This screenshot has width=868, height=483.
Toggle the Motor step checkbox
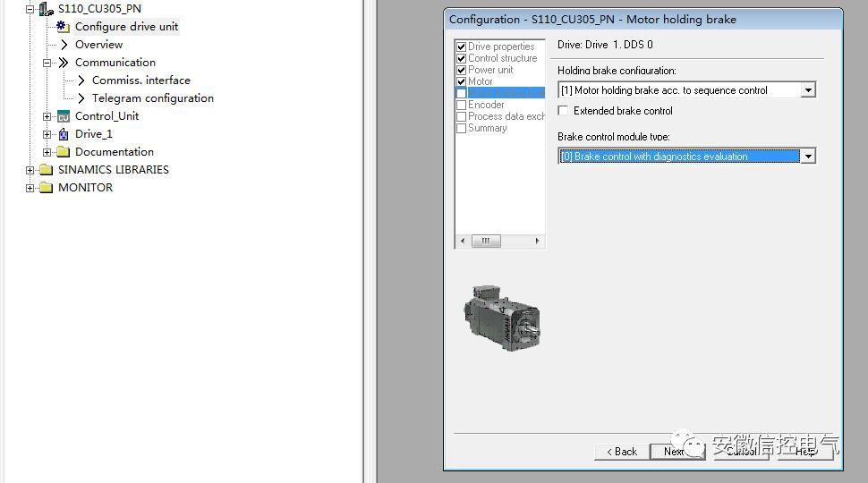(x=461, y=82)
